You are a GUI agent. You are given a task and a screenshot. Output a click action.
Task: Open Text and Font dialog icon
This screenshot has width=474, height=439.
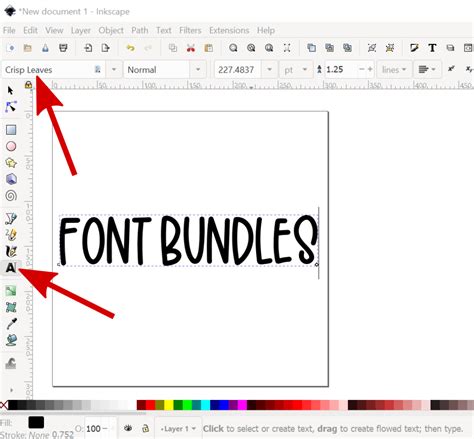tap(432, 48)
